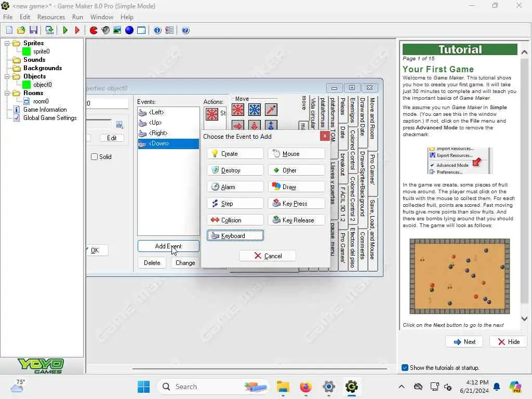This screenshot has width=532, height=399.
Task: Click the tutorial scrollbar down arrow
Action: point(524,318)
